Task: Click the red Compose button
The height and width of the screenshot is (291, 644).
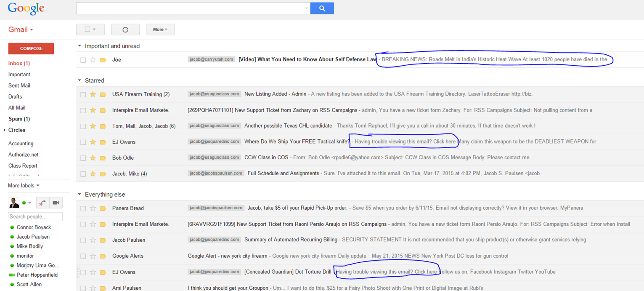Action: (31, 48)
